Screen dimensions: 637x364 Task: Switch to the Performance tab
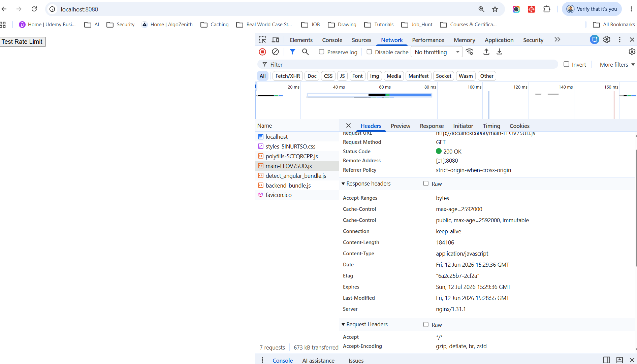(428, 40)
